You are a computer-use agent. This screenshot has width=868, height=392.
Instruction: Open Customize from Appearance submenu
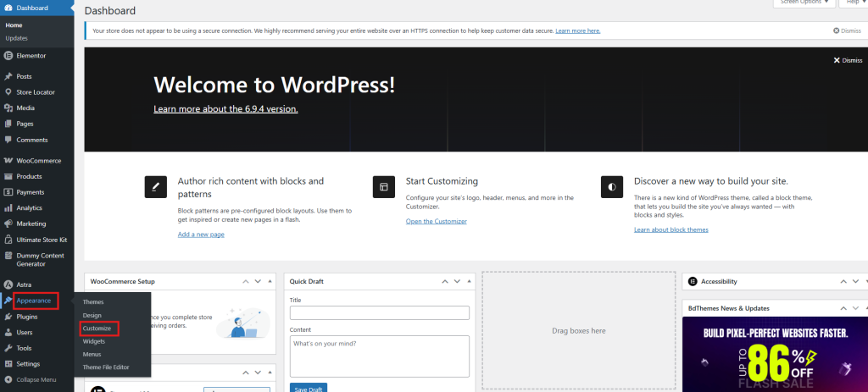click(97, 329)
